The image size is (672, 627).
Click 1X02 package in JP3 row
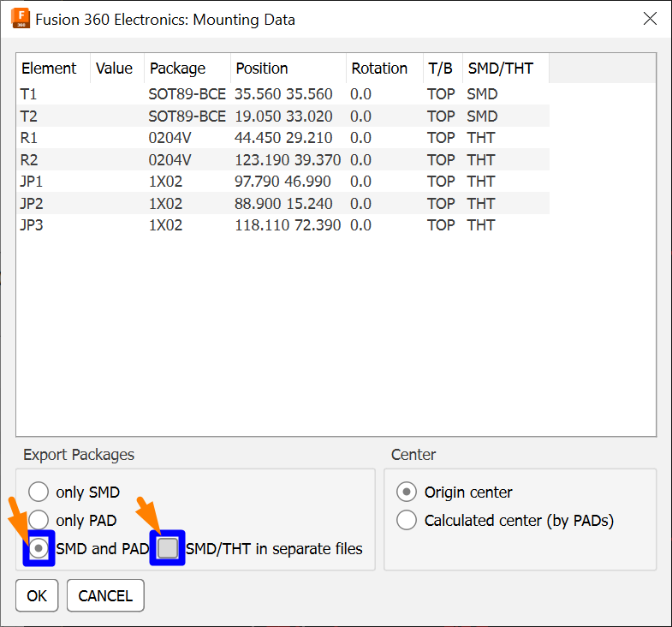(x=165, y=225)
